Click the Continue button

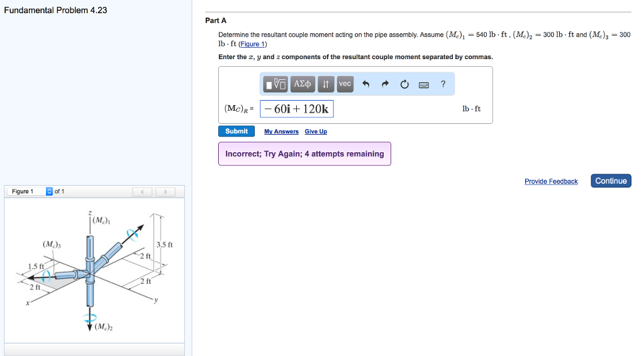click(x=611, y=181)
